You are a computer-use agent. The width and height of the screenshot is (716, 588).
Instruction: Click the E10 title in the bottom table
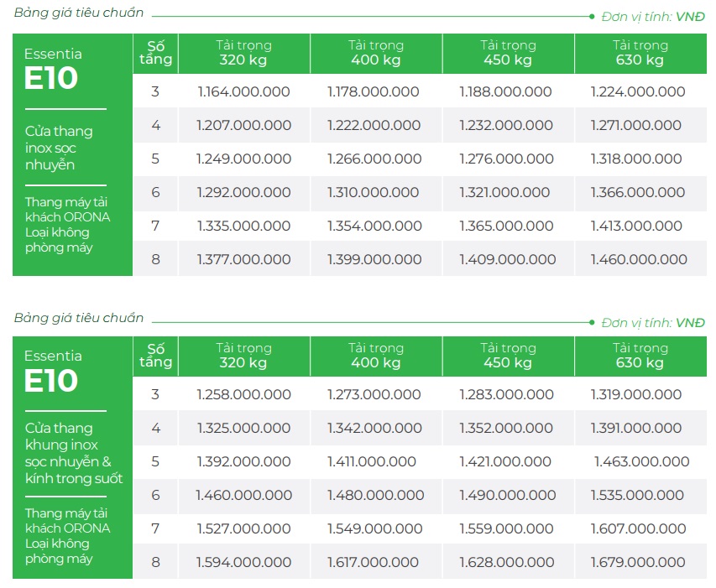[51, 381]
